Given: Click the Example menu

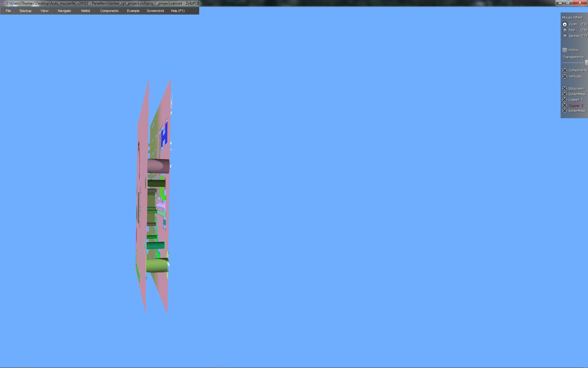Looking at the screenshot, I should pos(133,11).
